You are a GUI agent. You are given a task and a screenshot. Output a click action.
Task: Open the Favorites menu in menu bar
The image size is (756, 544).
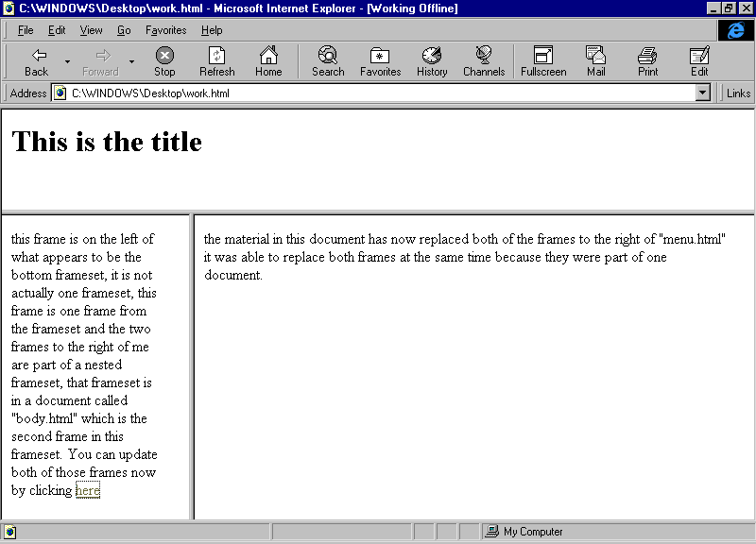click(x=165, y=30)
